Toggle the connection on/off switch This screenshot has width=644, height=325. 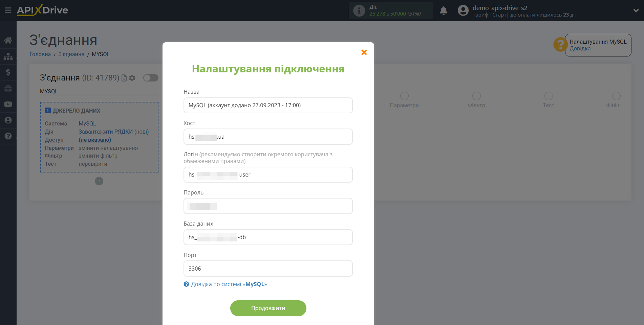pos(151,78)
